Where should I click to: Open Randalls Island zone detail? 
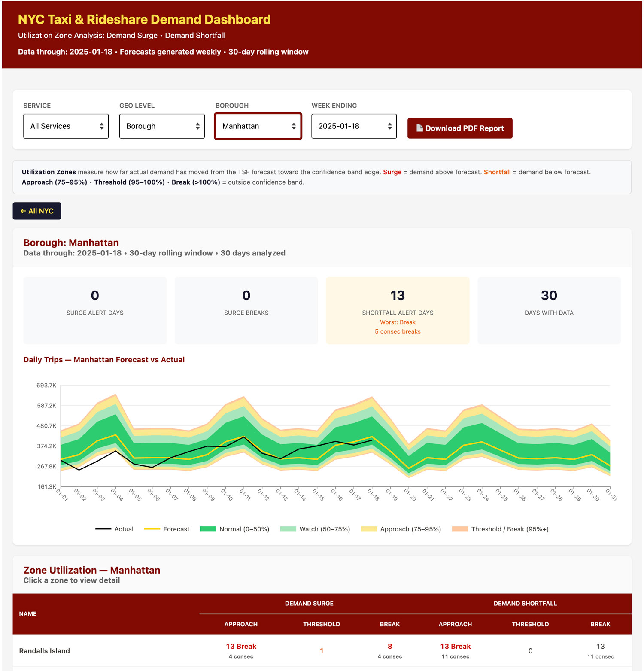[44, 650]
